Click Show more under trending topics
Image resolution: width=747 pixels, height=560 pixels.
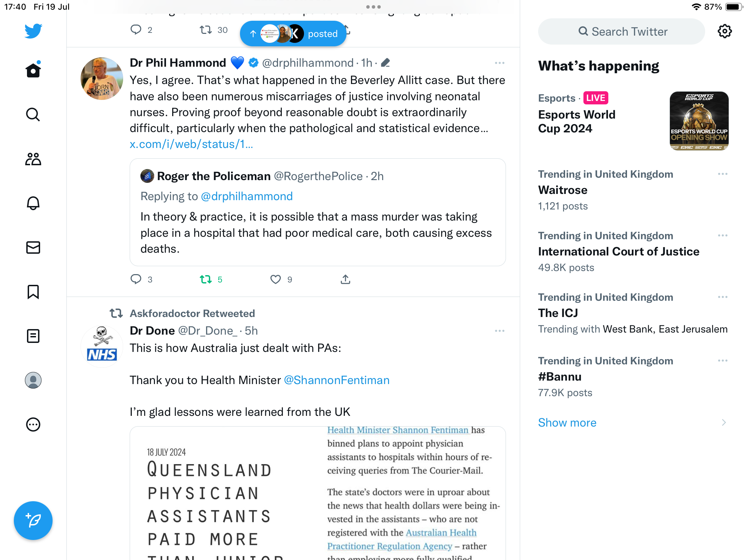point(567,422)
